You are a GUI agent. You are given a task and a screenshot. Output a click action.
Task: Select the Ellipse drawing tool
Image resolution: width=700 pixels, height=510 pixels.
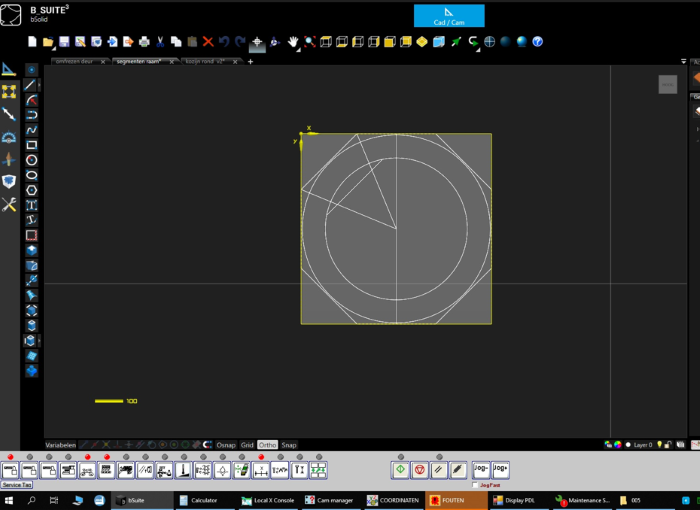click(31, 175)
